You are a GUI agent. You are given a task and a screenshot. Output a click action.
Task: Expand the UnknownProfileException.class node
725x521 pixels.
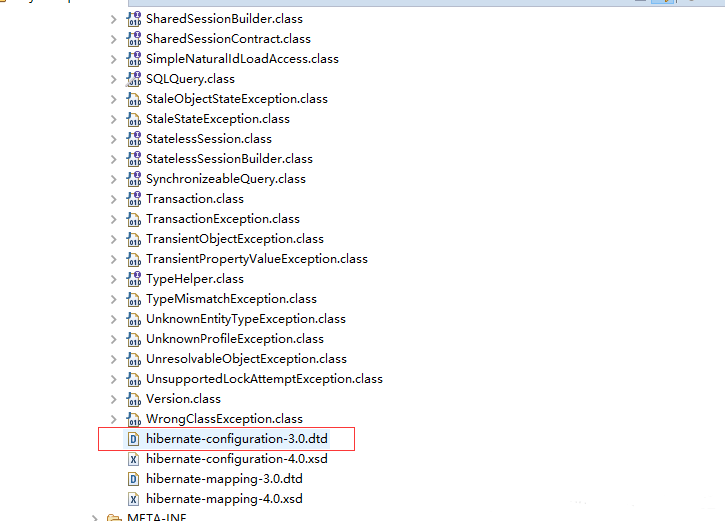pyautogui.click(x=113, y=339)
